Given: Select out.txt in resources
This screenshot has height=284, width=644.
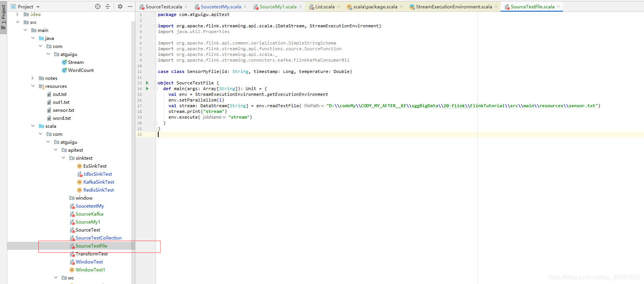Looking at the screenshot, I should point(60,94).
